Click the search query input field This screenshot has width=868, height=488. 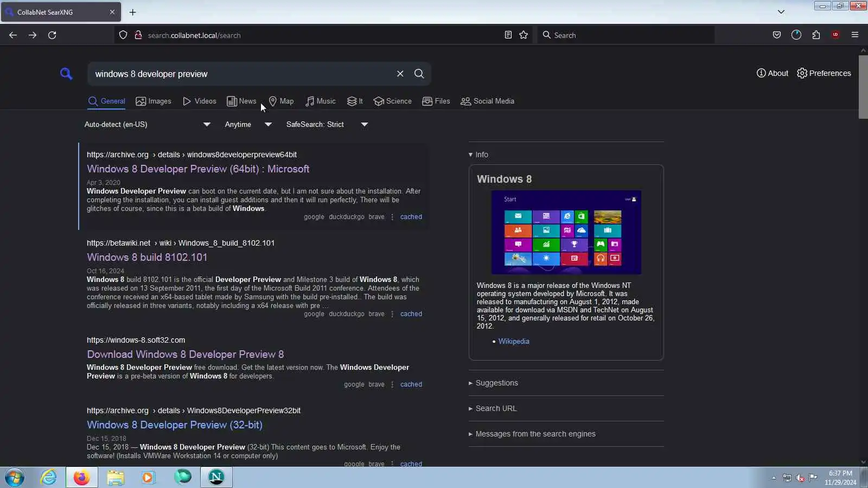click(241, 74)
